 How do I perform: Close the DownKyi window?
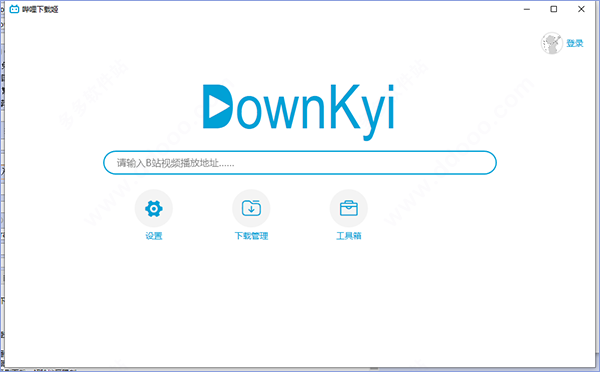581,9
